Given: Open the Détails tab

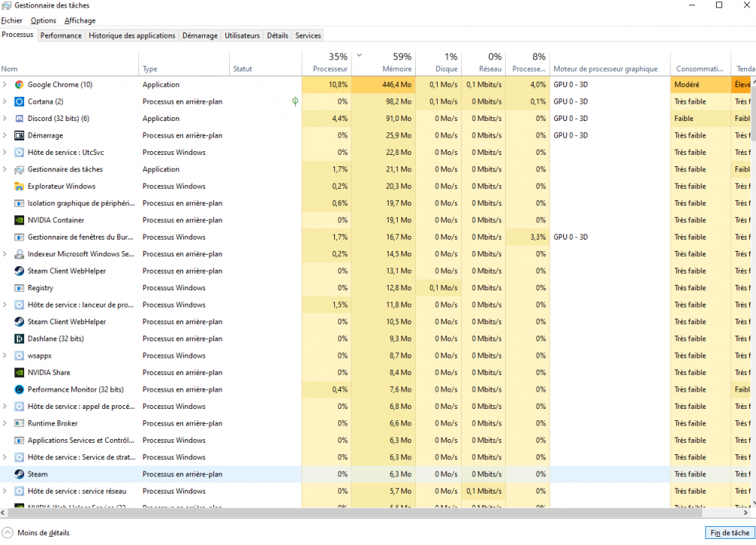Looking at the screenshot, I should pyautogui.click(x=277, y=36).
